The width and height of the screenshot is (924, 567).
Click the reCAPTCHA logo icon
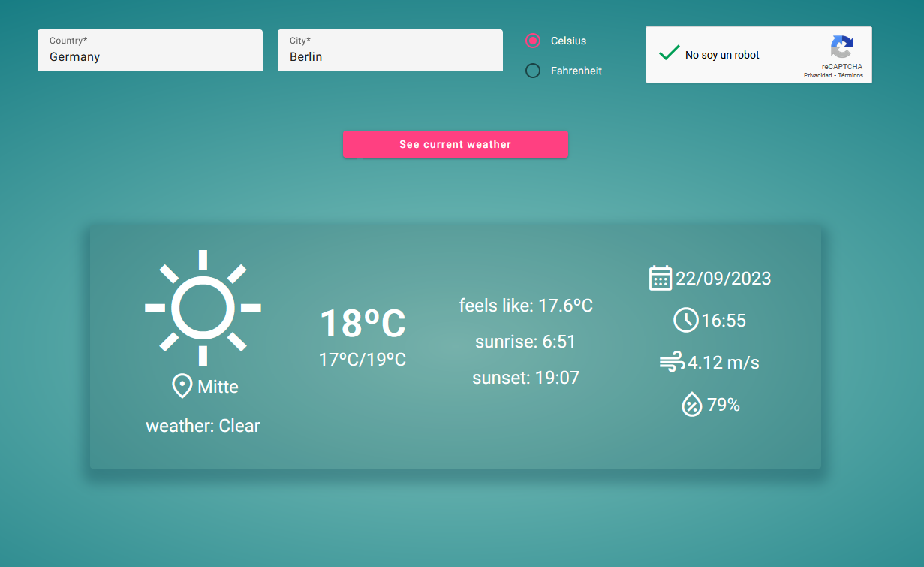(x=841, y=47)
